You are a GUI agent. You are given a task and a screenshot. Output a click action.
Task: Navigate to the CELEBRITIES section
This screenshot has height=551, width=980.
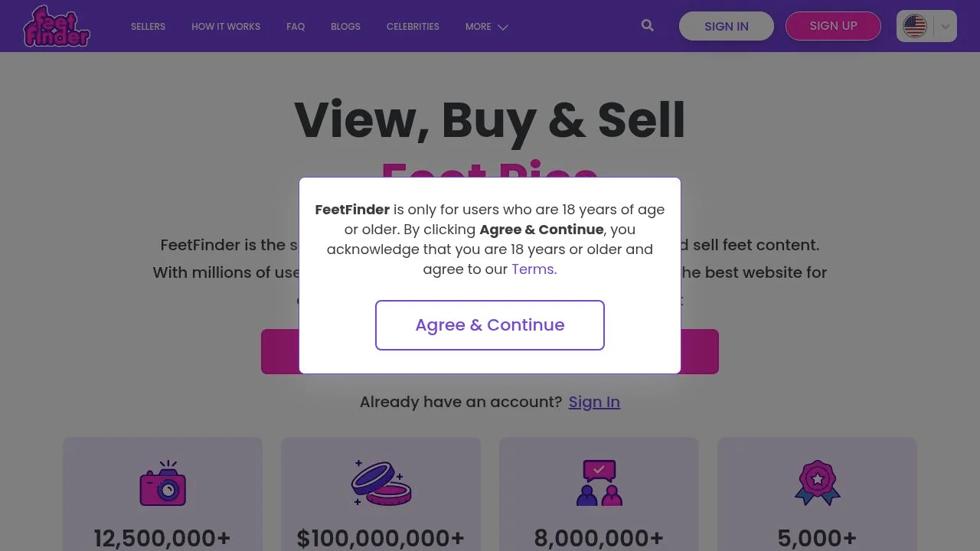(413, 27)
